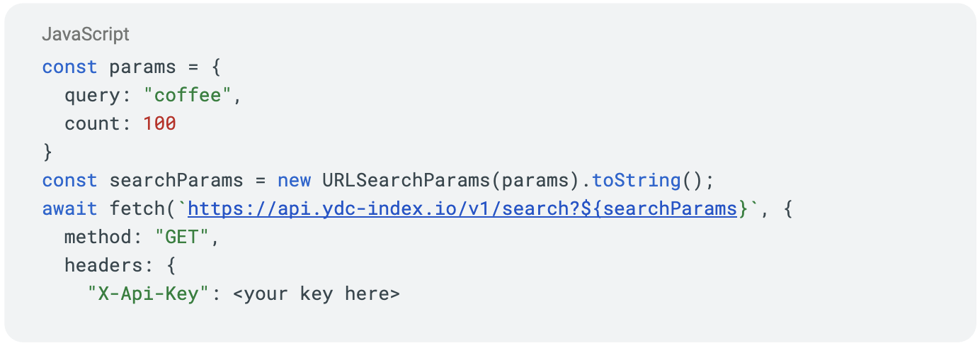Click the query property key
This screenshot has width=980, height=346.
(92, 95)
